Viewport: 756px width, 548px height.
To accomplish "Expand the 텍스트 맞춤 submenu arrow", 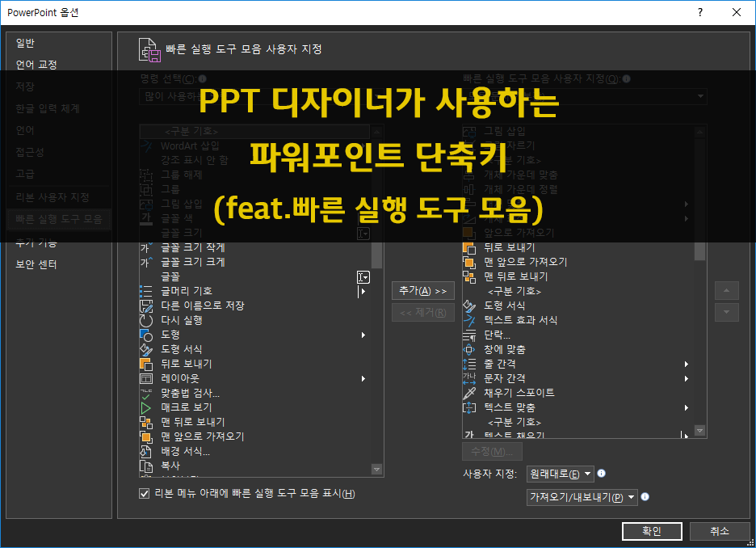I will coord(686,407).
